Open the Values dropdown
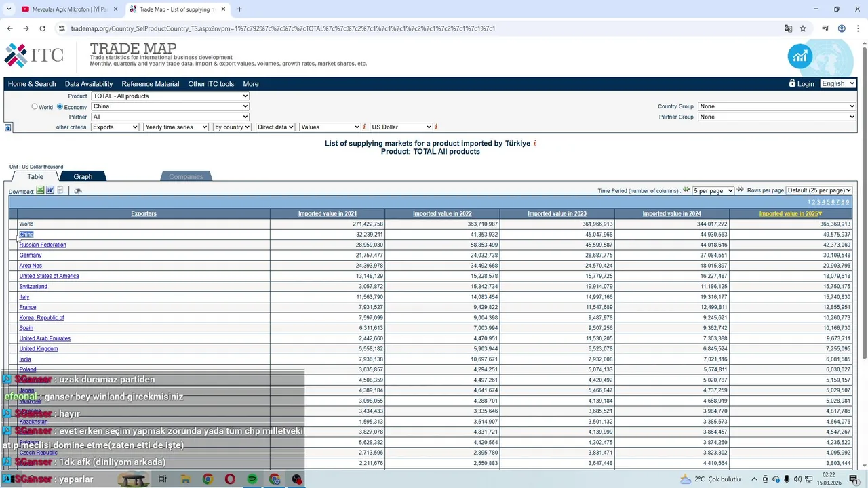 330,127
